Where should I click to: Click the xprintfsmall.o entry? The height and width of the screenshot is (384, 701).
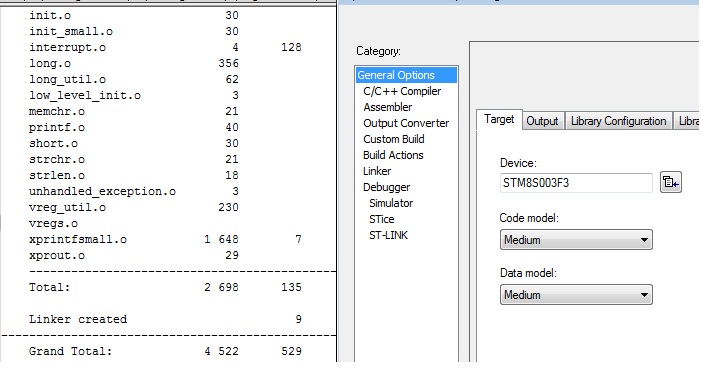pos(78,240)
